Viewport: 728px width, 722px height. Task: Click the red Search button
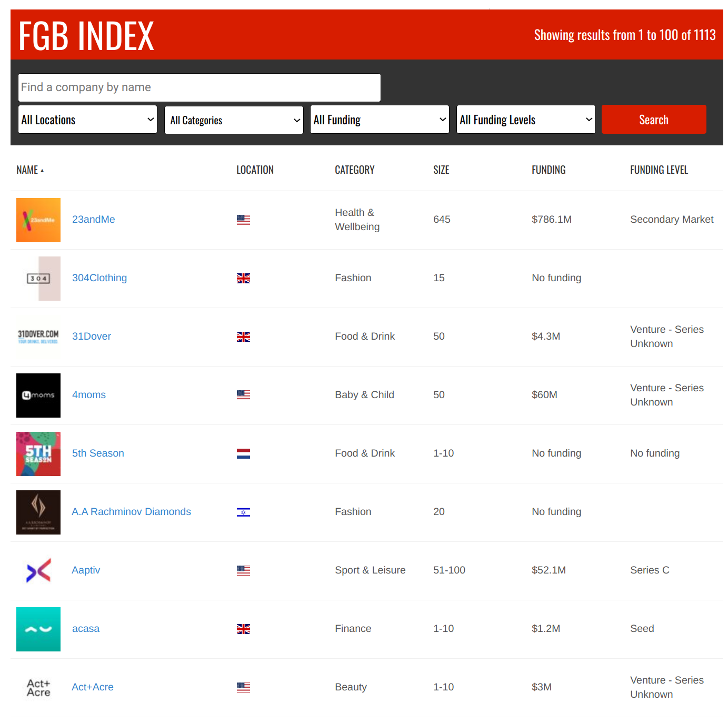[x=654, y=120]
